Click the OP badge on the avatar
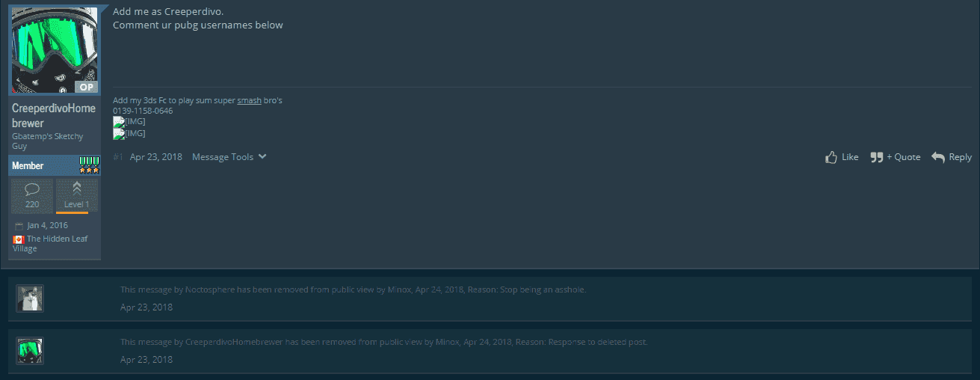The image size is (980, 380). pyautogui.click(x=87, y=87)
